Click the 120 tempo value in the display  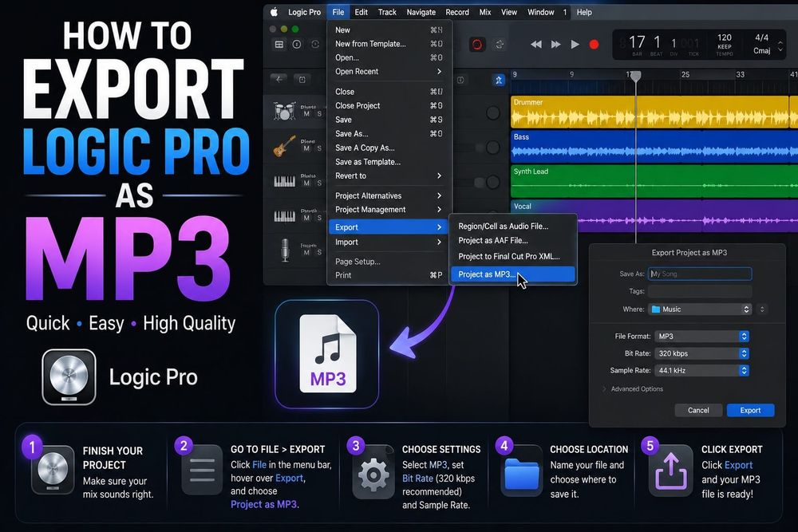tap(725, 37)
